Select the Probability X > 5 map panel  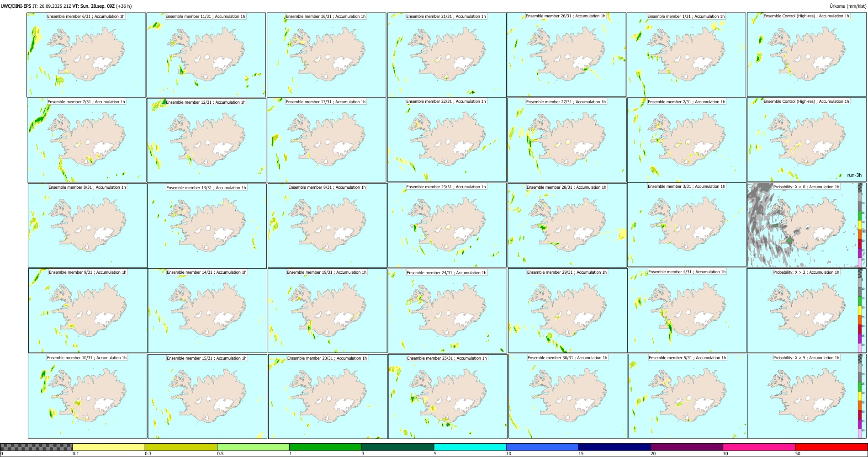pyautogui.click(x=806, y=396)
